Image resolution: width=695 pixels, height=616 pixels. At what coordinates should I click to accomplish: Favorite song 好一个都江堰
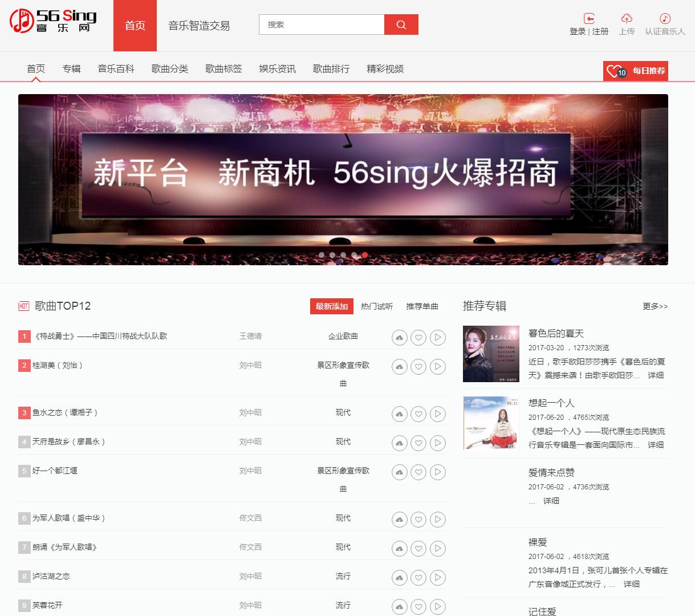[x=418, y=472]
